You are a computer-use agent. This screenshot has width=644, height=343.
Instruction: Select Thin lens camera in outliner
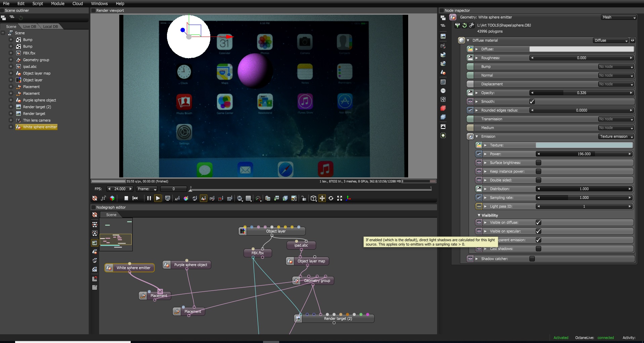click(37, 120)
